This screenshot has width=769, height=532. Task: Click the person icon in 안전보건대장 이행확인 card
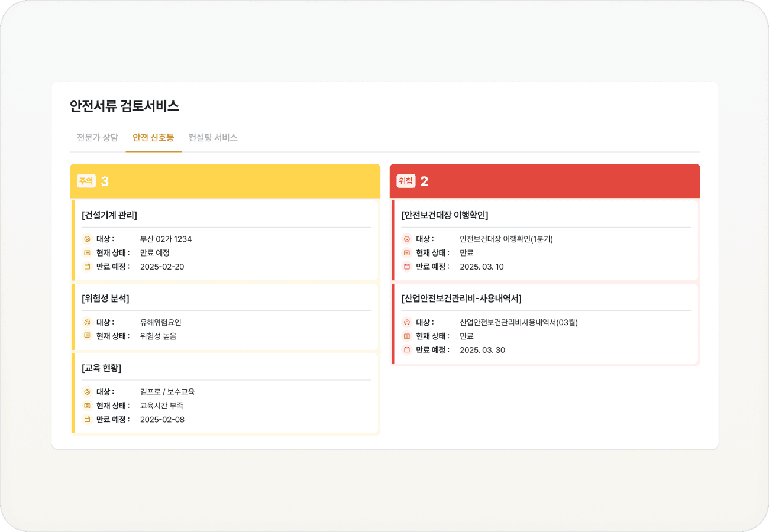pyautogui.click(x=405, y=239)
